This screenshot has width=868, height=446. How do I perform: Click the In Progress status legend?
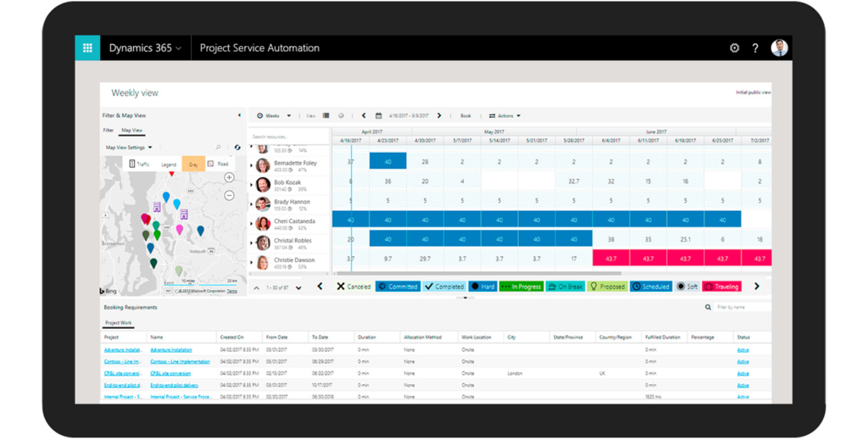point(521,287)
